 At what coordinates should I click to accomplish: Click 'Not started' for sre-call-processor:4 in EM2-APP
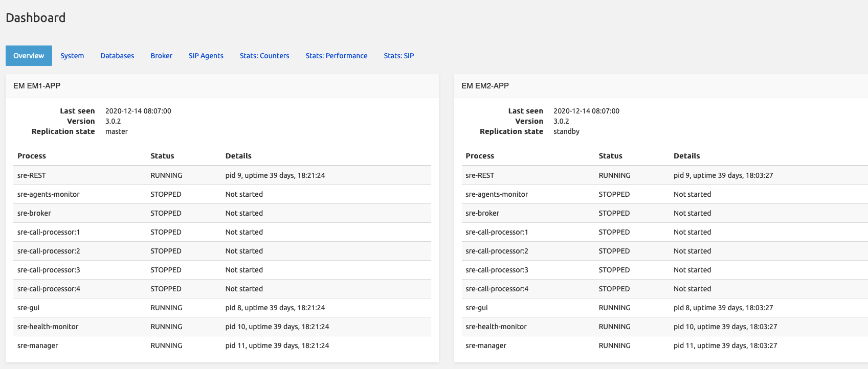(692, 289)
